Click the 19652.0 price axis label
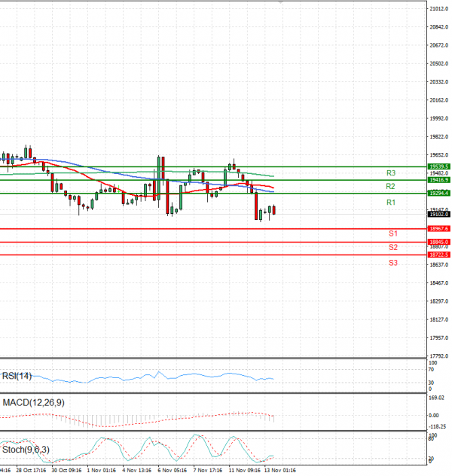The image size is (452, 476). tap(439, 155)
